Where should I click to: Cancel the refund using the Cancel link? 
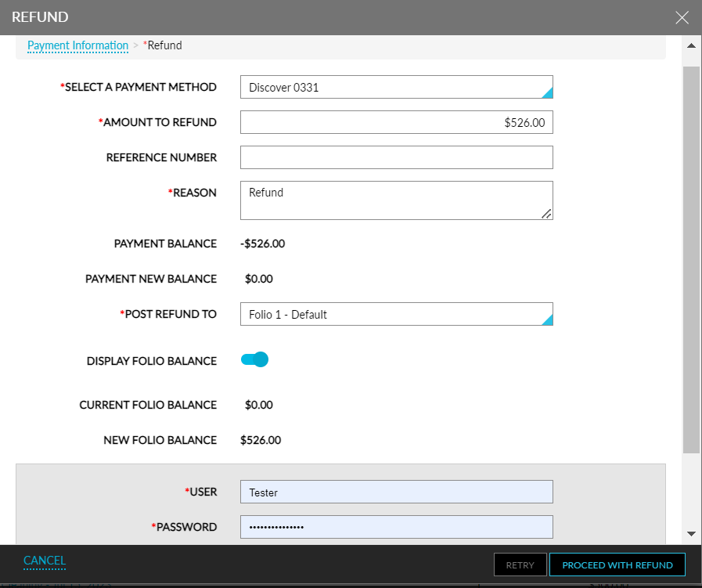click(44, 561)
